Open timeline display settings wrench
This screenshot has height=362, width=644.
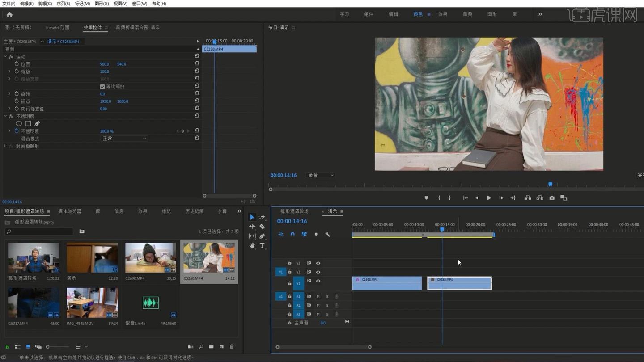(327, 234)
